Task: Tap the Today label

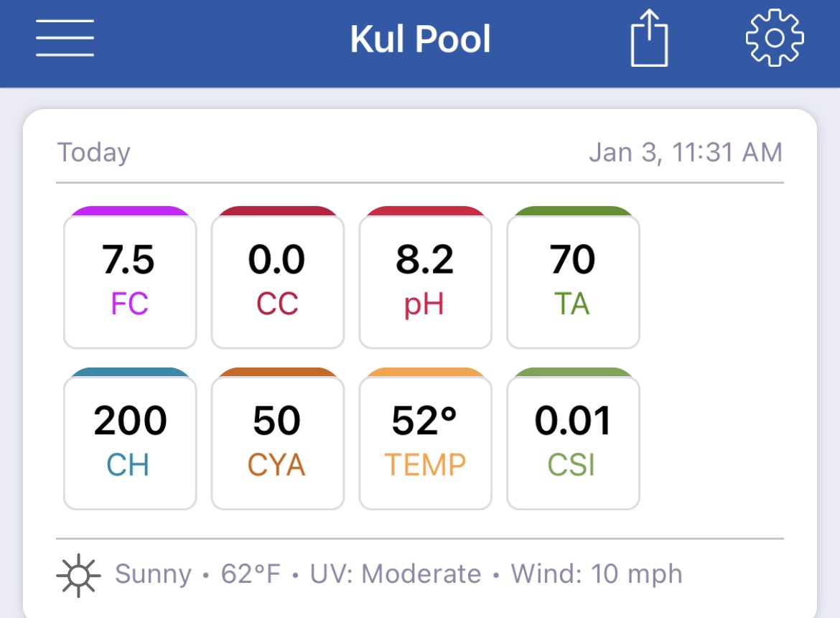Action: point(94,153)
